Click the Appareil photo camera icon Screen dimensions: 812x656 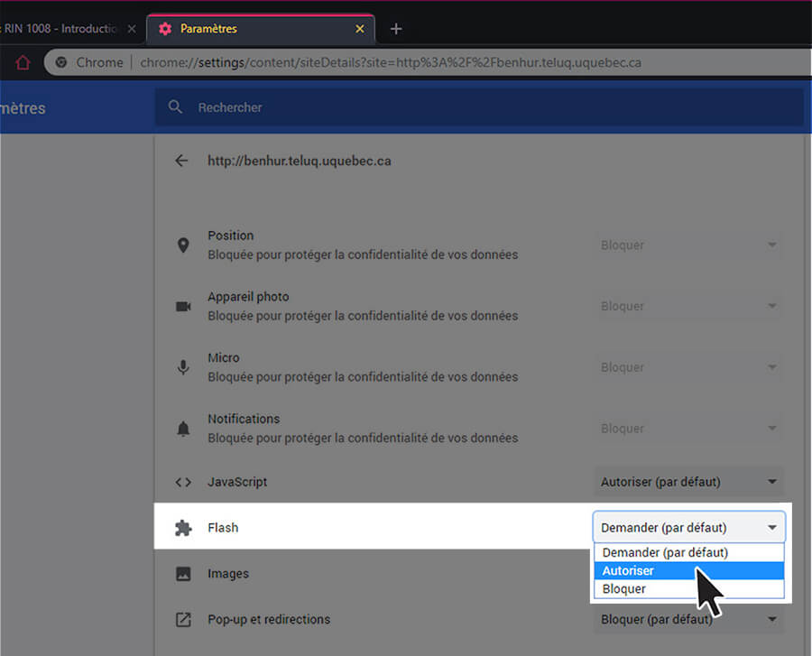(183, 306)
